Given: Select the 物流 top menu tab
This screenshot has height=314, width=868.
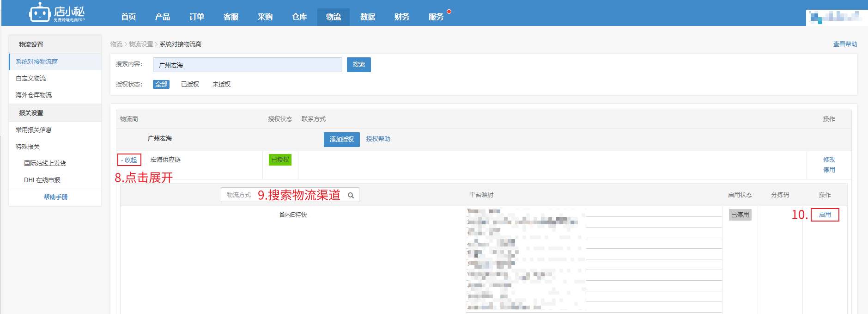Looking at the screenshot, I should pyautogui.click(x=334, y=17).
